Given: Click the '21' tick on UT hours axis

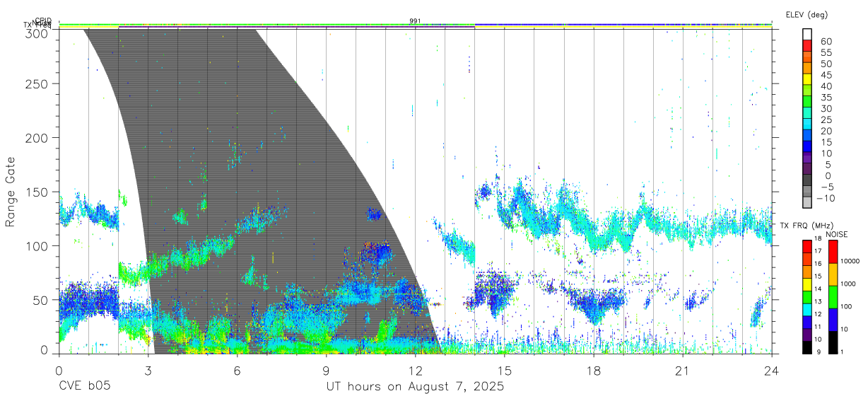Looking at the screenshot, I should (x=683, y=370).
